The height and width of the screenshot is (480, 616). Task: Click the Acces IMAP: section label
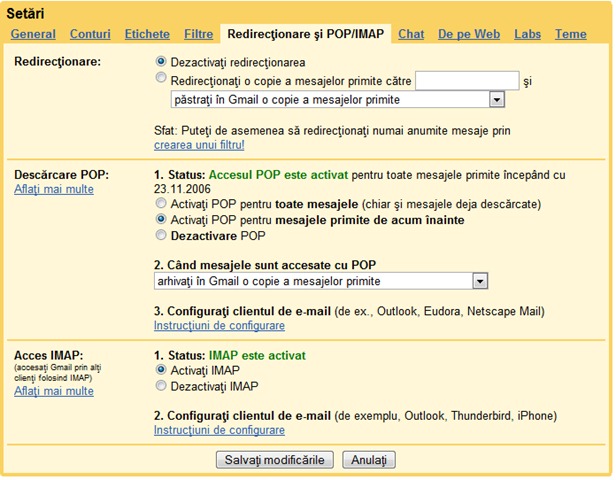(49, 355)
